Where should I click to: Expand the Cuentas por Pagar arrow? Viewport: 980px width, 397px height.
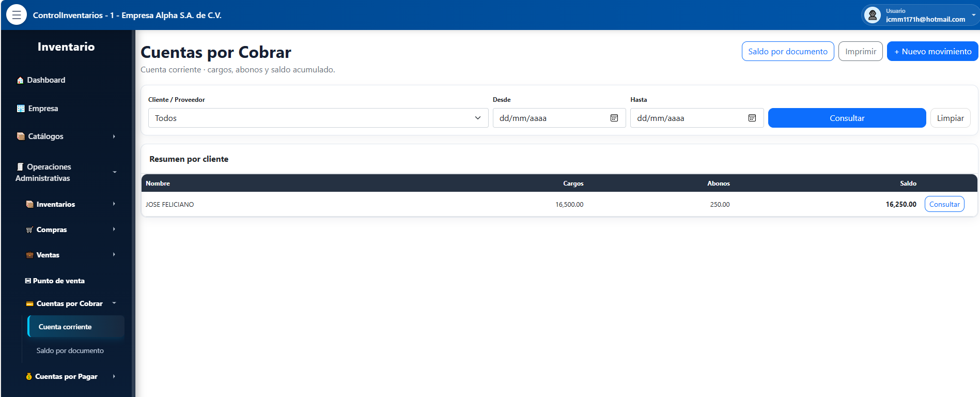tap(114, 376)
